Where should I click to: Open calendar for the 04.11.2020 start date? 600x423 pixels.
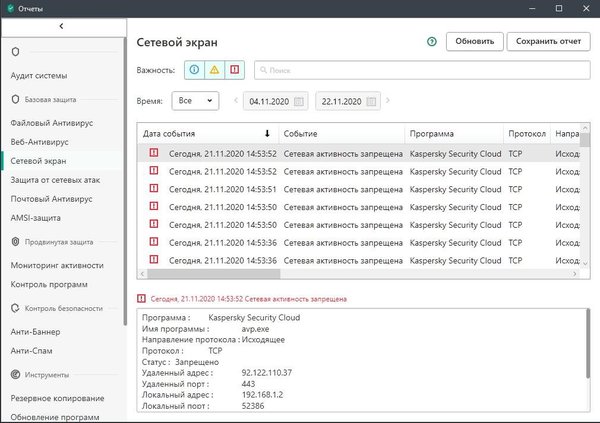click(x=299, y=101)
